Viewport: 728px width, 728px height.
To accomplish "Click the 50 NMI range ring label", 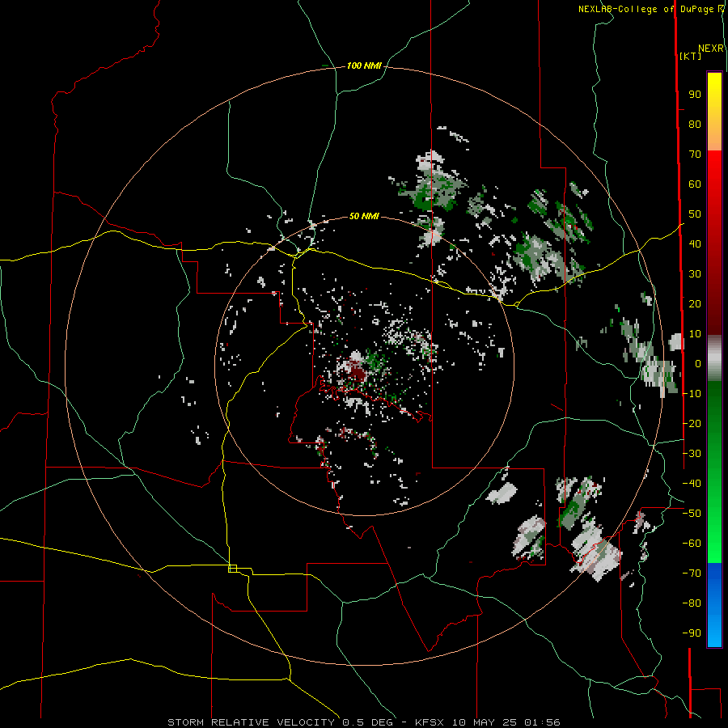I will coord(364,216).
